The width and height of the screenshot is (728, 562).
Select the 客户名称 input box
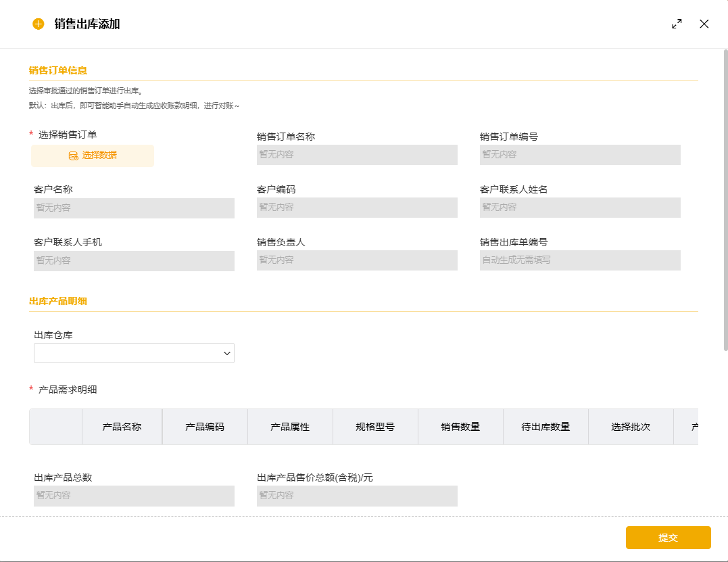click(134, 208)
